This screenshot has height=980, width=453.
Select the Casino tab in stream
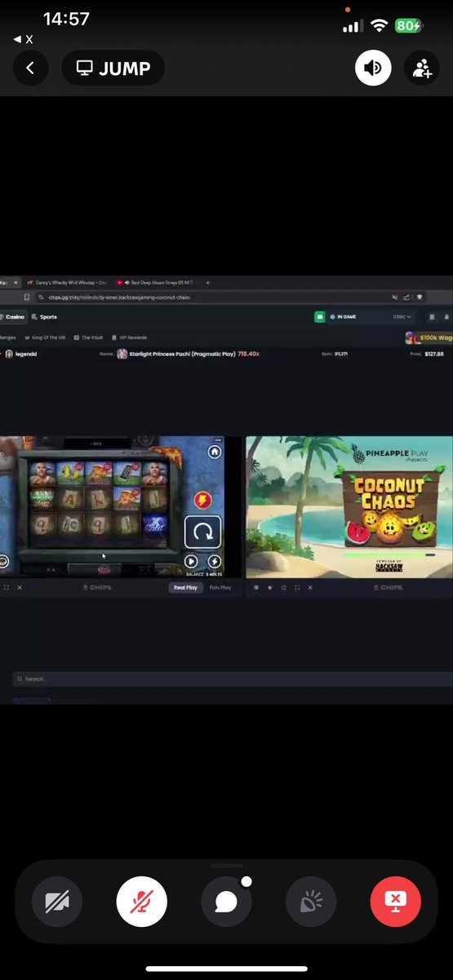pyautogui.click(x=13, y=317)
